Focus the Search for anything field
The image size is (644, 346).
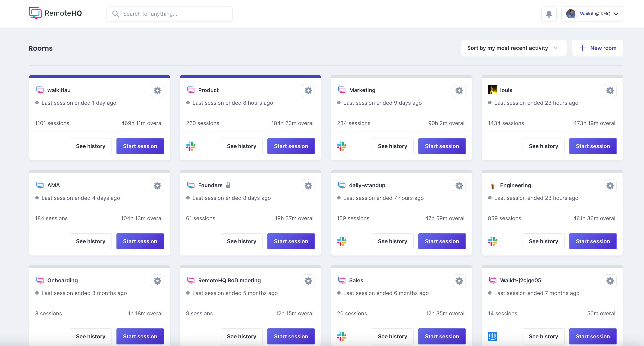(169, 14)
